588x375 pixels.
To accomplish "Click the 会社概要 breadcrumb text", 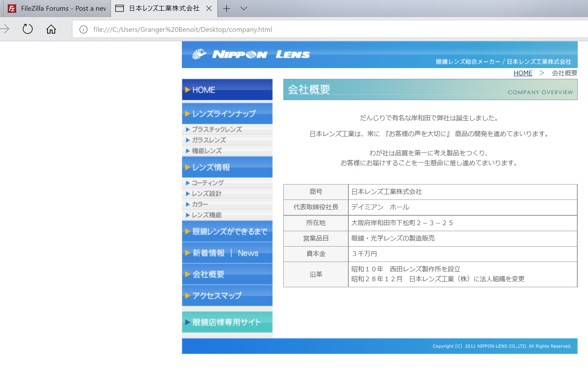I will coord(564,73).
